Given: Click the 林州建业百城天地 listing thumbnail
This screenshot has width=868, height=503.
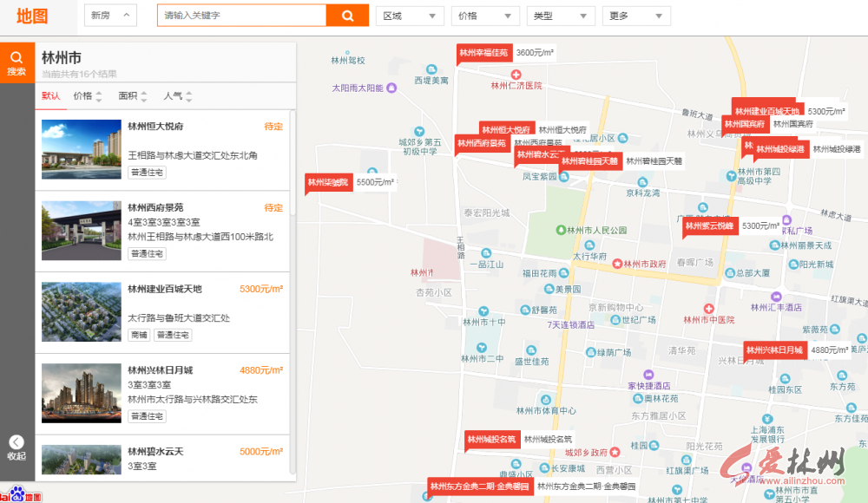Looking at the screenshot, I should (82, 312).
